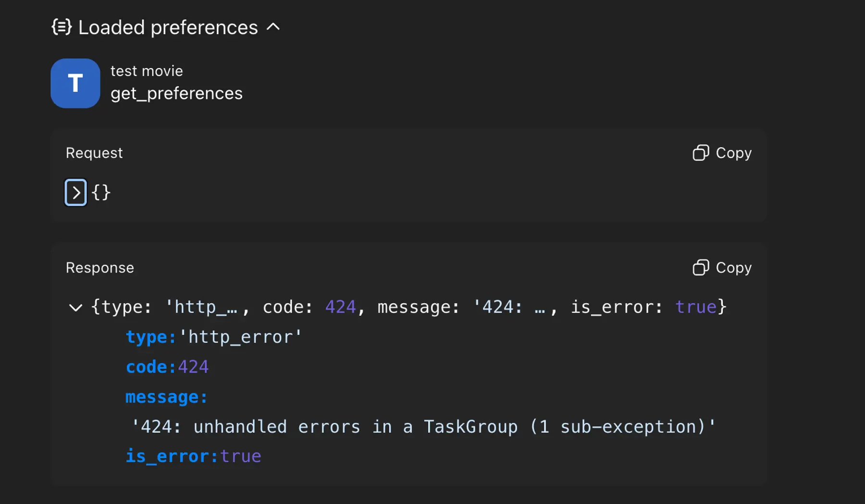Copy the Request payload
The height and width of the screenshot is (504, 865).
(x=722, y=153)
